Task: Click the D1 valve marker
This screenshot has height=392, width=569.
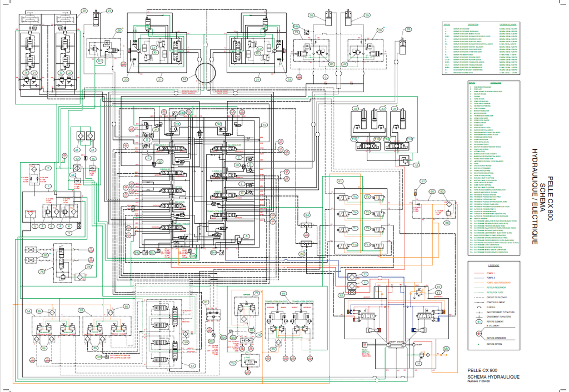Action: [100, 61]
